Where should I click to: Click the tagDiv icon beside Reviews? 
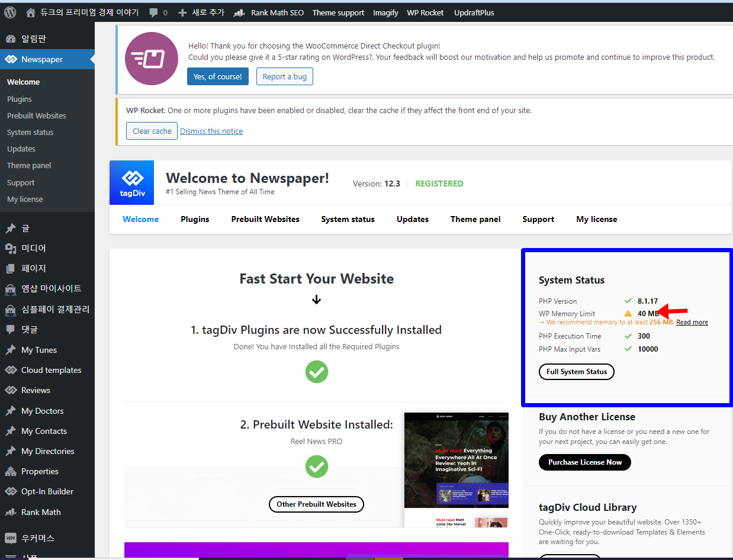tap(11, 390)
